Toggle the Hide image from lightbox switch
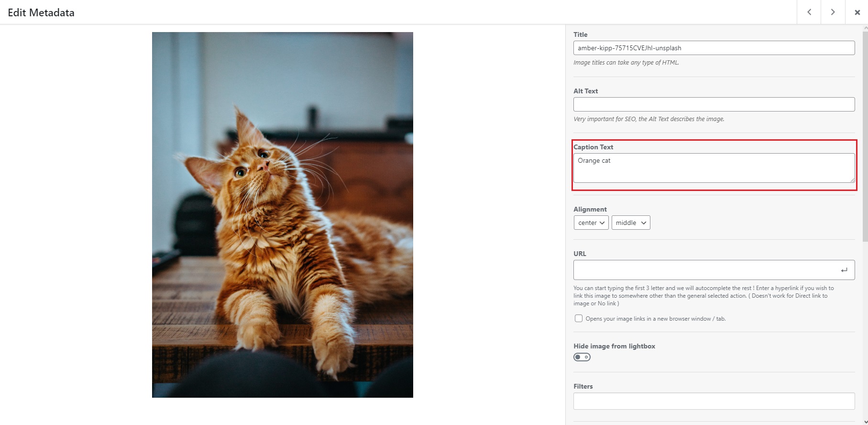The image size is (868, 425). click(x=582, y=357)
